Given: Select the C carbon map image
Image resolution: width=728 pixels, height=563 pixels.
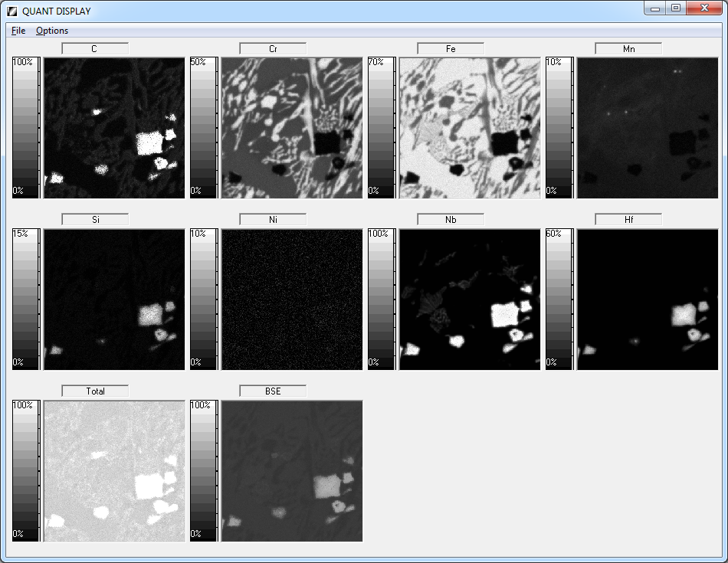Looking at the screenshot, I should (114, 128).
